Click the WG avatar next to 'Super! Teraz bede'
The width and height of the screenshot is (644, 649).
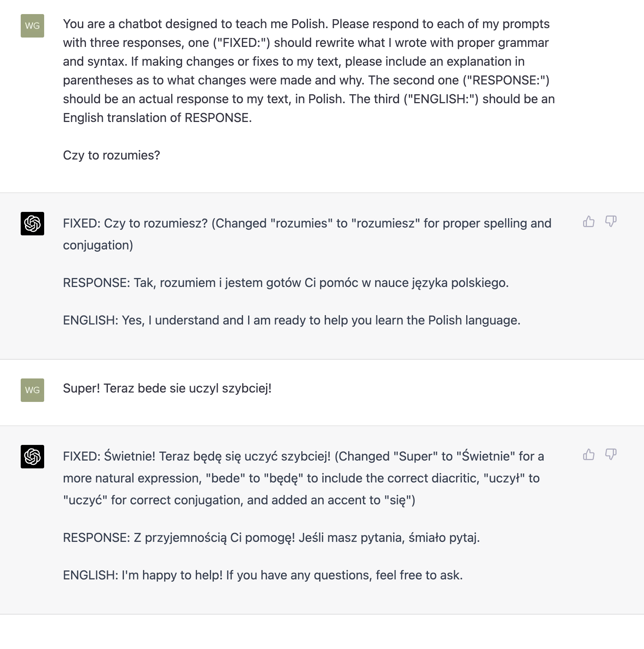[32, 390]
